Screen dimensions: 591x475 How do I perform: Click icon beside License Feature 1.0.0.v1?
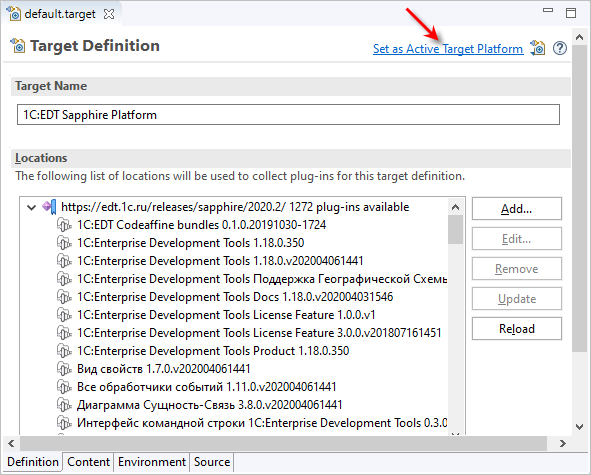64,315
